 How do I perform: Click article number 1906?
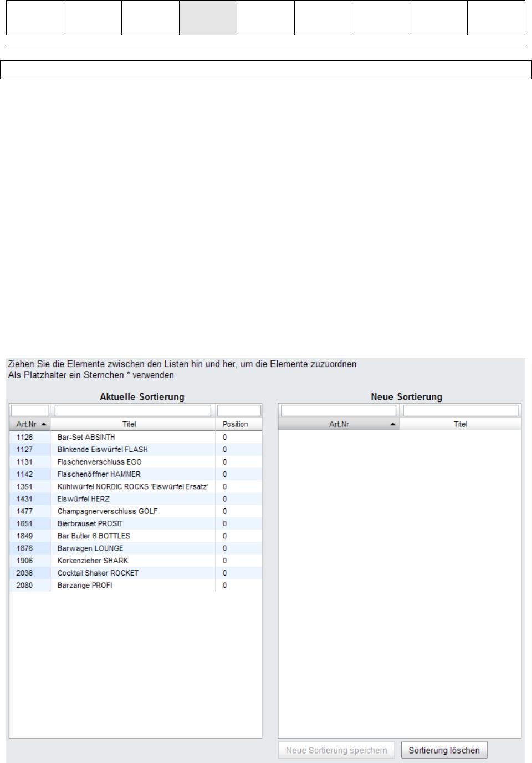tap(24, 561)
